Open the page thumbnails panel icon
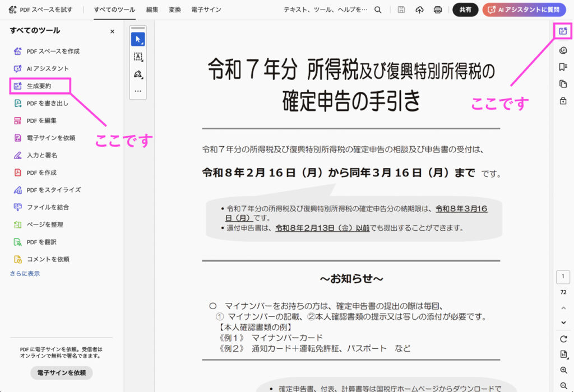 pos(563,84)
